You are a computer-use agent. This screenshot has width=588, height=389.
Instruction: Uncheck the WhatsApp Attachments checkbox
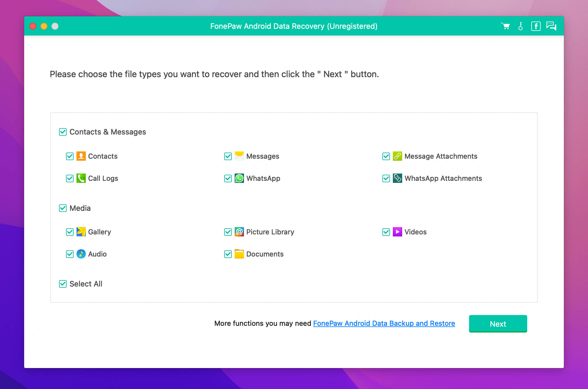click(386, 178)
